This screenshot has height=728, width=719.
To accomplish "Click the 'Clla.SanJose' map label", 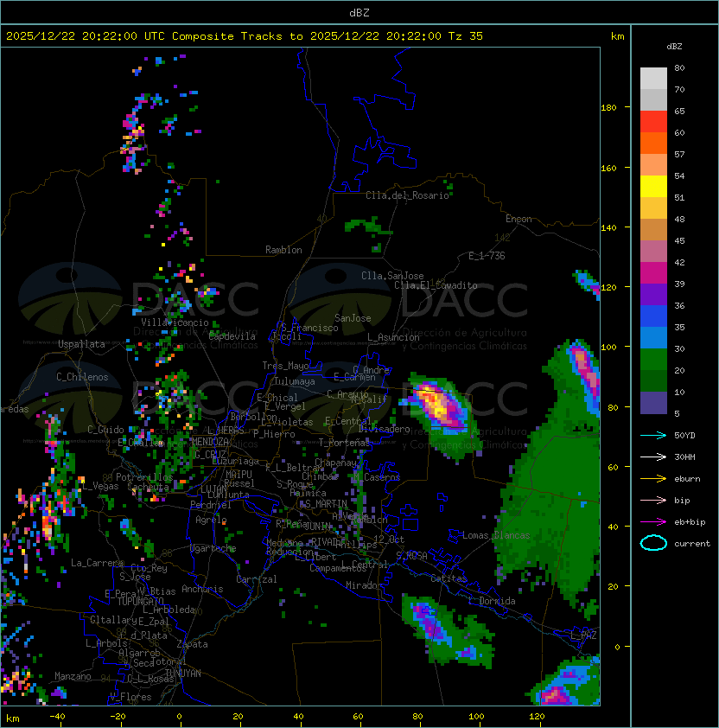I will [x=392, y=276].
